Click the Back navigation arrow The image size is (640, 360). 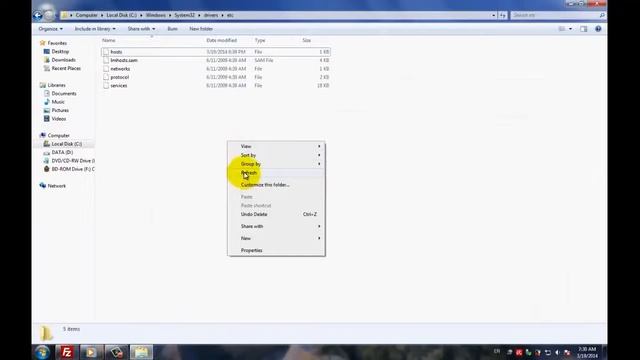click(38, 16)
